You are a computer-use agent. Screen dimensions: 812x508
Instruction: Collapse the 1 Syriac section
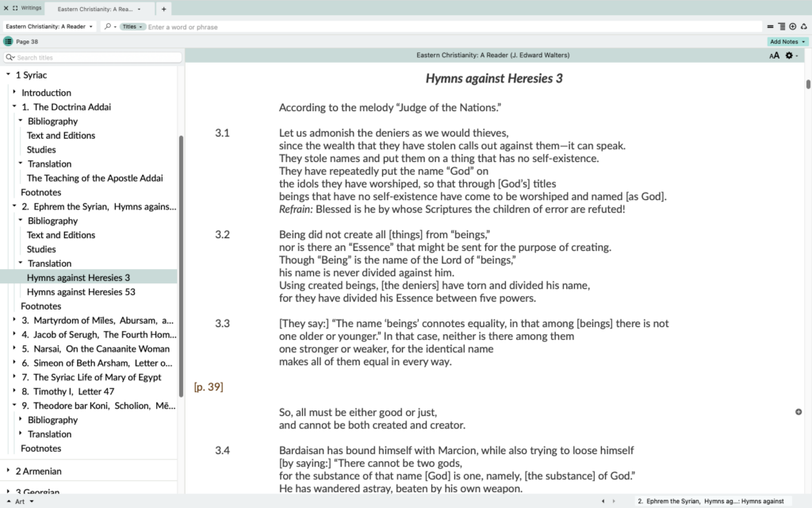8,75
